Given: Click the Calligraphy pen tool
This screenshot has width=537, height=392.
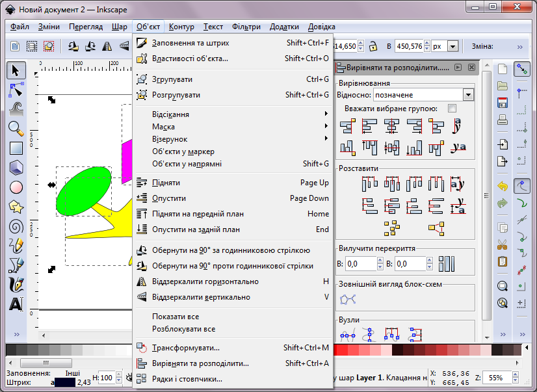Looking at the screenshot, I should 16,285.
